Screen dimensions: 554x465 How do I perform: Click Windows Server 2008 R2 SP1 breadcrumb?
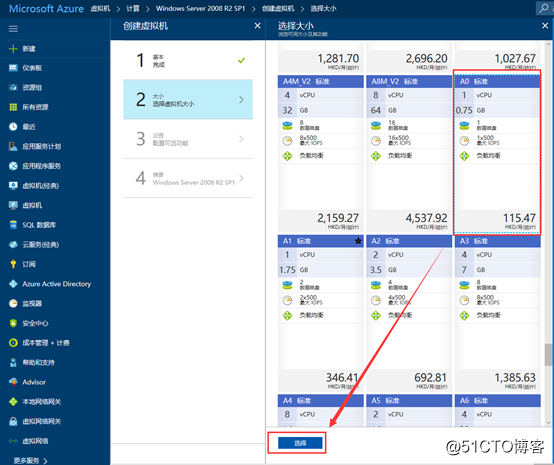(x=200, y=8)
